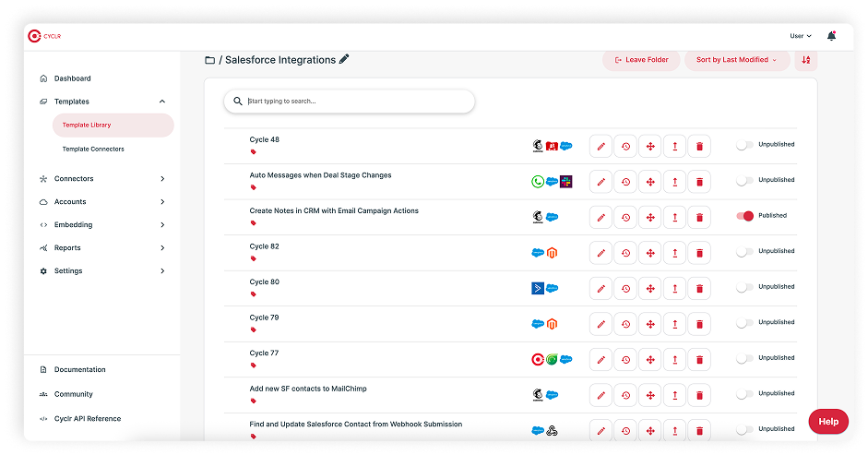Rename folder via pencil next to Salesforce Integrations
Screen dimensions: 868x455
(344, 59)
